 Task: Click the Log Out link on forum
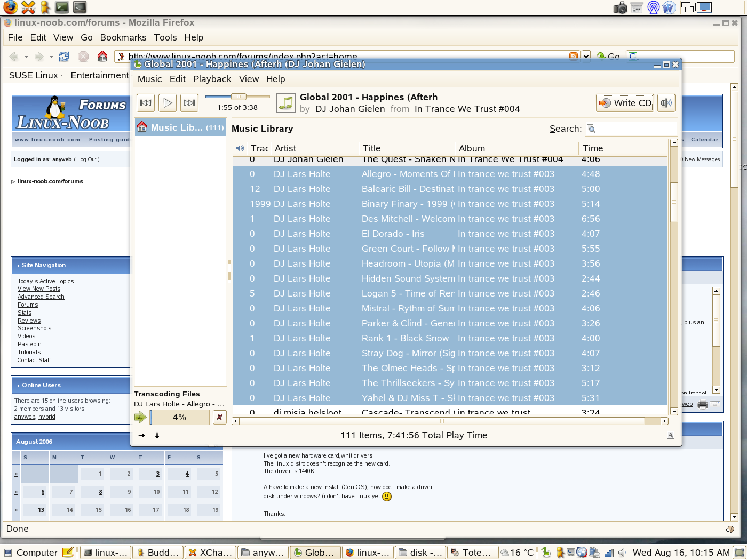click(87, 159)
